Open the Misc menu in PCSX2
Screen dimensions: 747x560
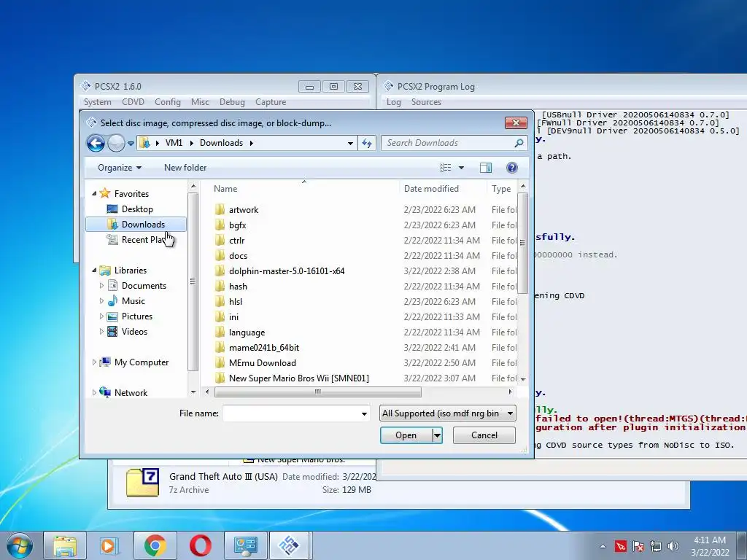click(x=200, y=102)
